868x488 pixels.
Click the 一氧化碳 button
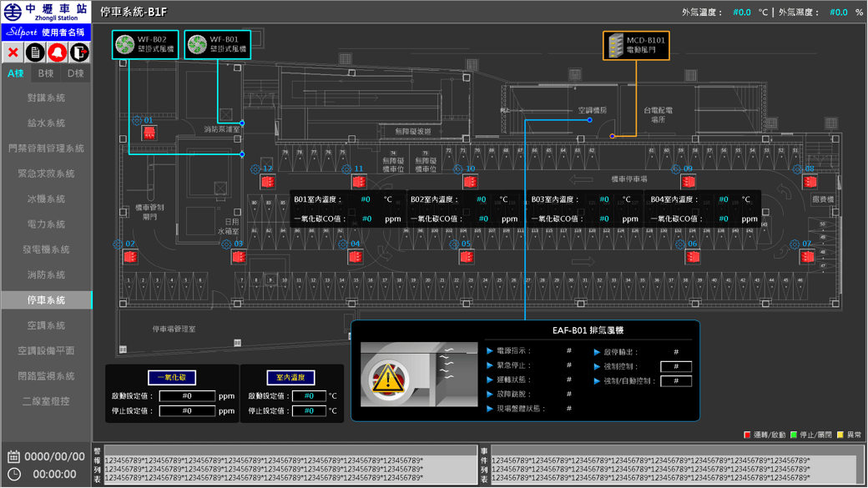pyautogui.click(x=172, y=378)
